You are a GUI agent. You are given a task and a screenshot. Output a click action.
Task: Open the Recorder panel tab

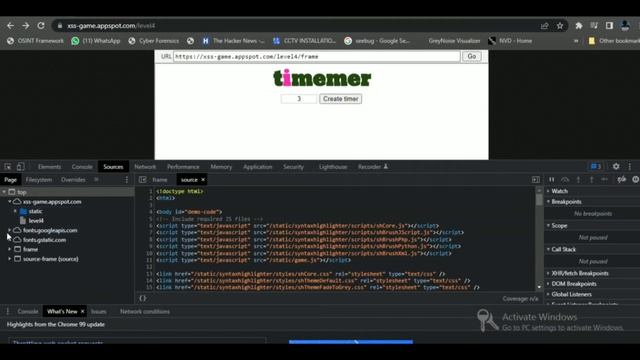373,167
